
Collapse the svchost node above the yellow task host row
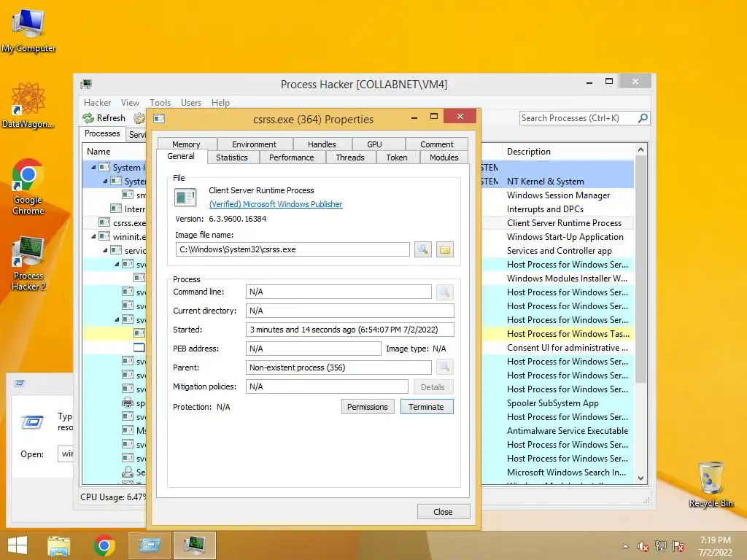117,319
